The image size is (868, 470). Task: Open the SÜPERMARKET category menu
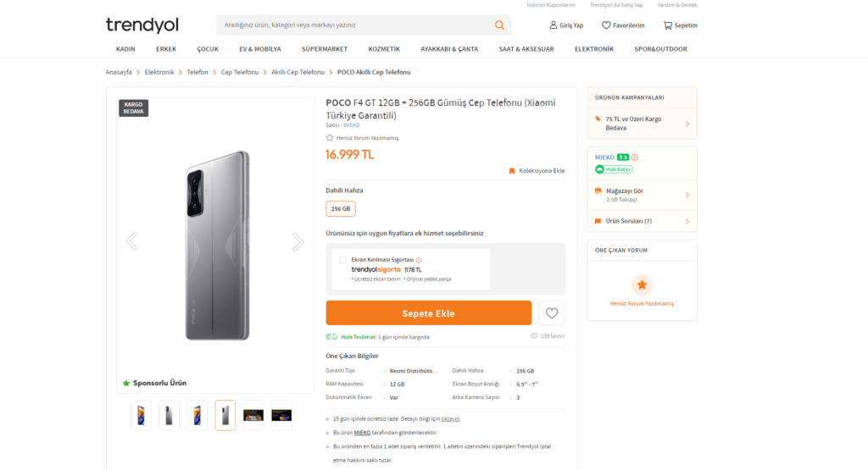(325, 49)
